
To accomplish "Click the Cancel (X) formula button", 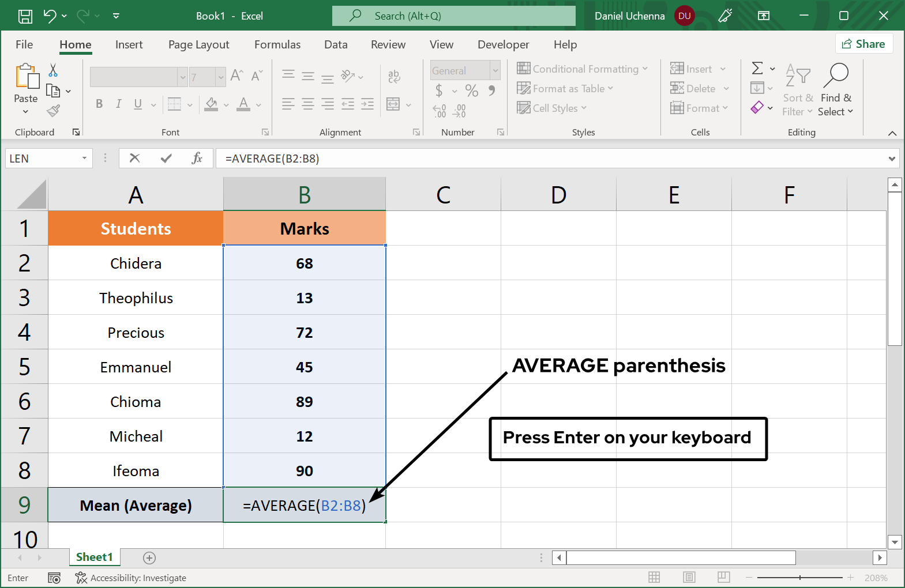I will point(135,158).
